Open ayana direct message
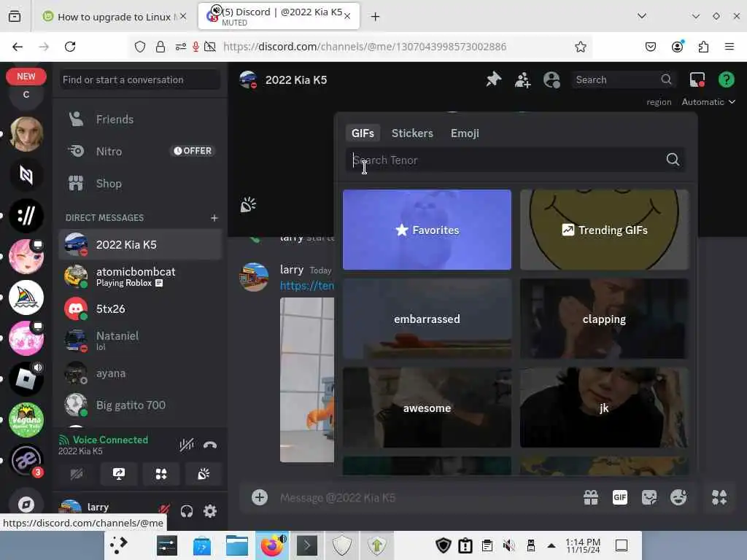 tap(141, 373)
